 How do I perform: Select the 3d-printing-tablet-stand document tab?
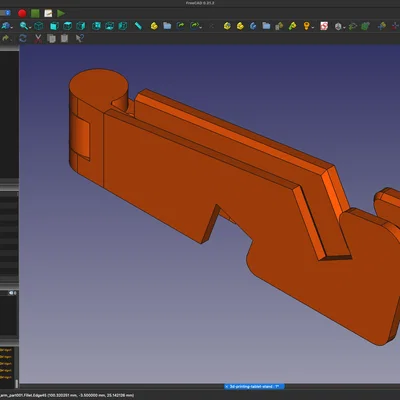(x=254, y=386)
